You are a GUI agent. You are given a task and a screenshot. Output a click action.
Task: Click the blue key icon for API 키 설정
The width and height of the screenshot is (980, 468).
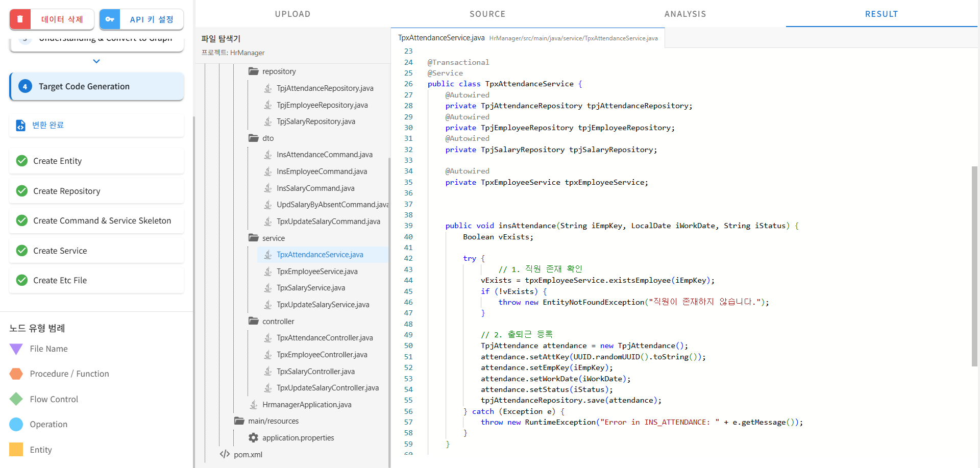110,19
